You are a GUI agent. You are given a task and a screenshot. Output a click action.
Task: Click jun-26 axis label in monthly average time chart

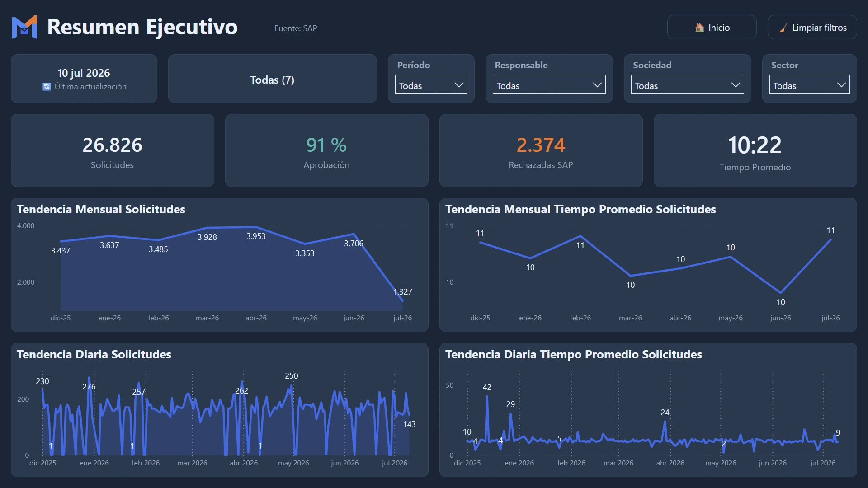click(x=780, y=318)
